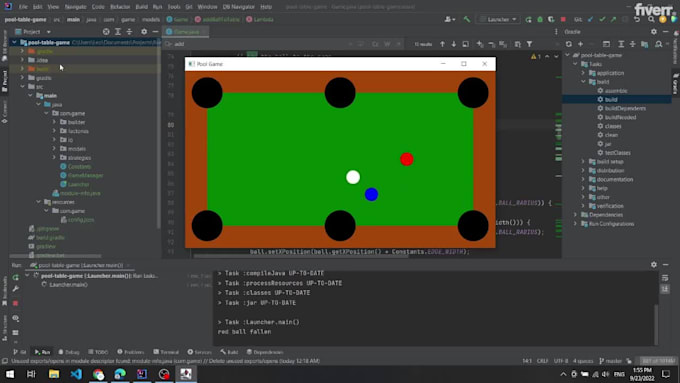Viewport: 680px width, 383px height.
Task: Click the white cue ball in Pool Game
Action: (353, 177)
